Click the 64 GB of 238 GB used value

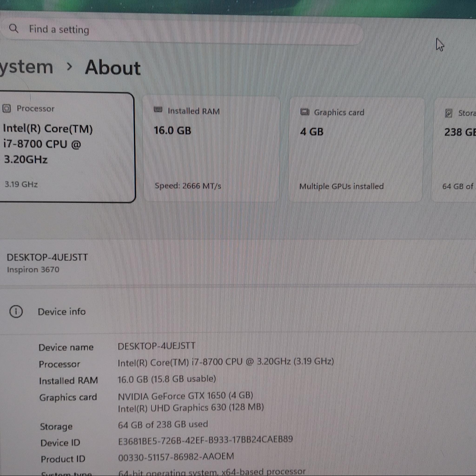[163, 424]
